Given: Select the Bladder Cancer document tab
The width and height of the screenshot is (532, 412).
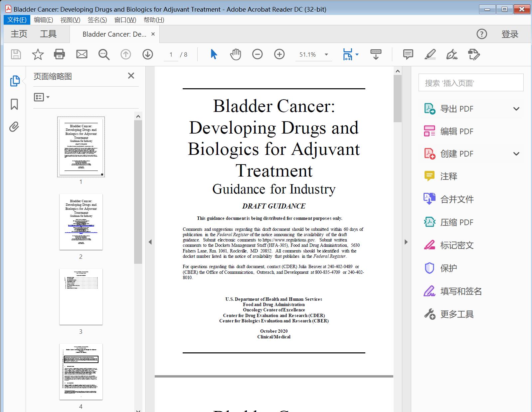Looking at the screenshot, I should point(114,34).
